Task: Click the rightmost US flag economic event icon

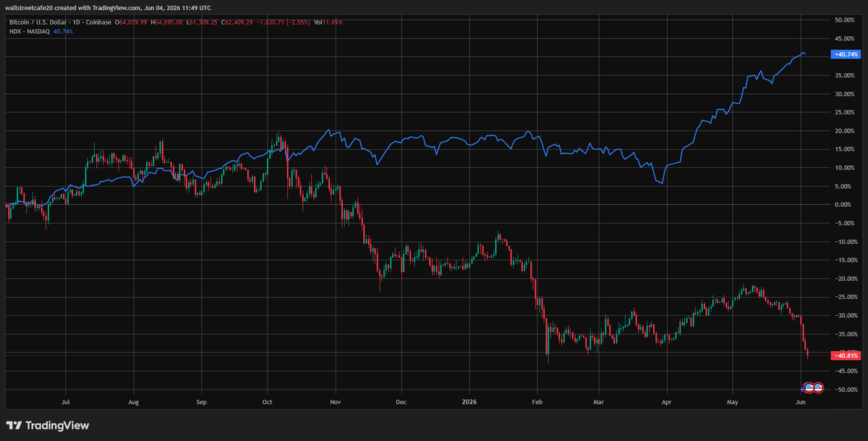Action: point(819,387)
